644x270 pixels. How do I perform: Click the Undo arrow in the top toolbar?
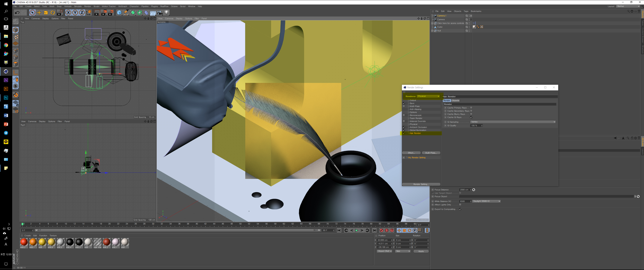pyautogui.click(x=17, y=13)
